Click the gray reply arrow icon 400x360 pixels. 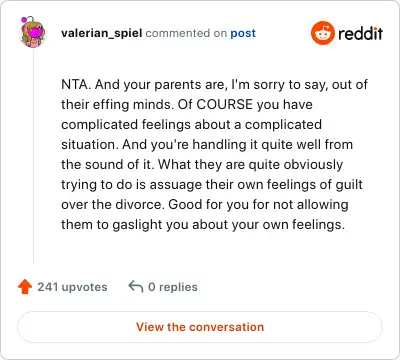pyautogui.click(x=136, y=287)
